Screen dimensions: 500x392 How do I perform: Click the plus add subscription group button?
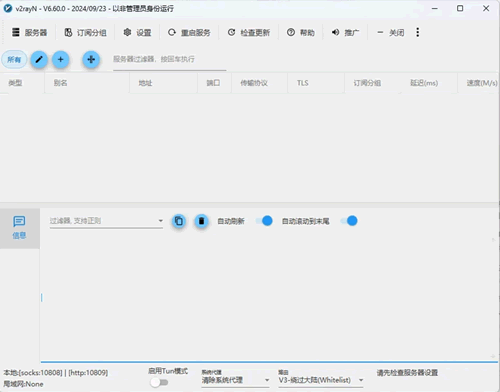[x=60, y=60]
